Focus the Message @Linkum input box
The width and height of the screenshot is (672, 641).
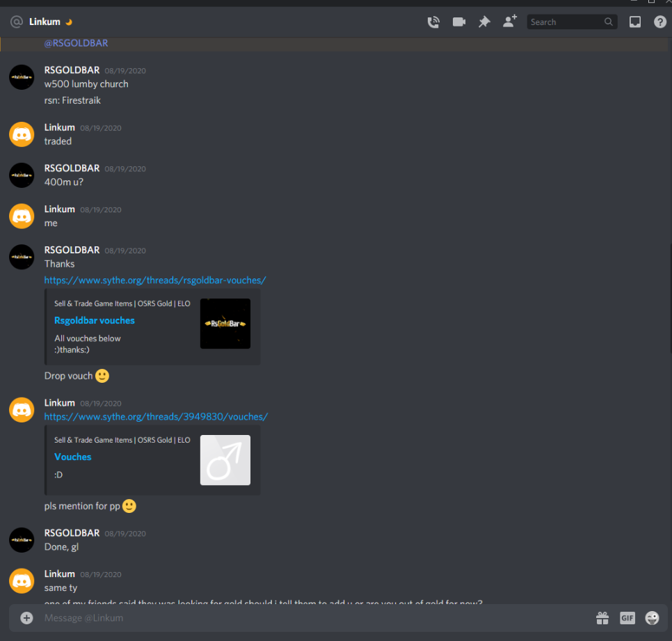(x=315, y=618)
